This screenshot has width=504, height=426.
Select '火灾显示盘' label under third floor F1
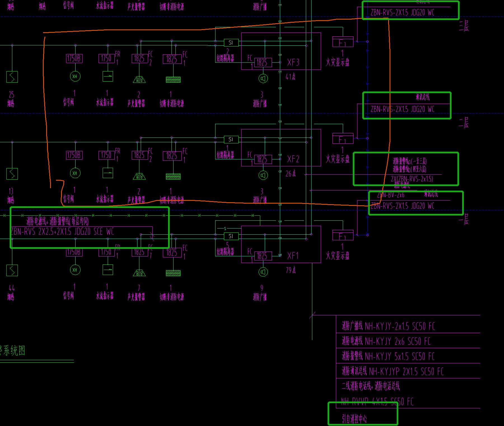click(338, 62)
